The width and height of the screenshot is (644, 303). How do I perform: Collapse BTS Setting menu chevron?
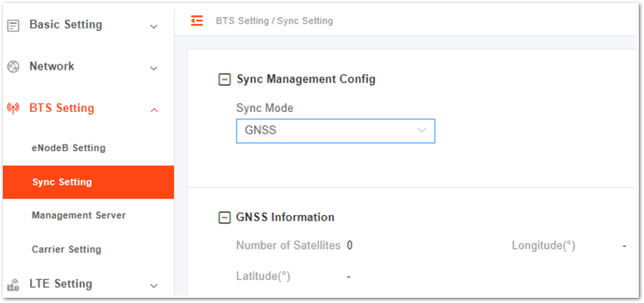point(154,110)
